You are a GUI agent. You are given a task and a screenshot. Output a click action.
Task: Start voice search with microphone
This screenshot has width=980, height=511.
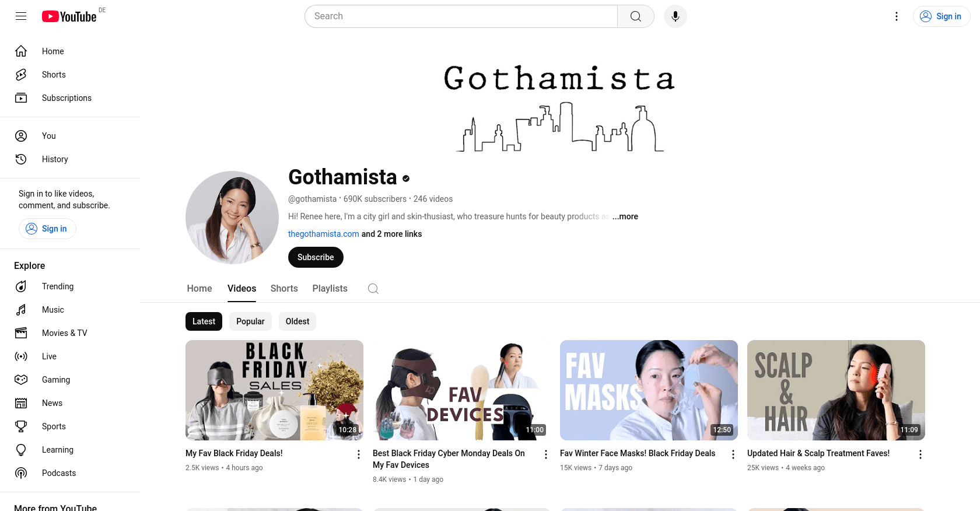[x=675, y=16]
